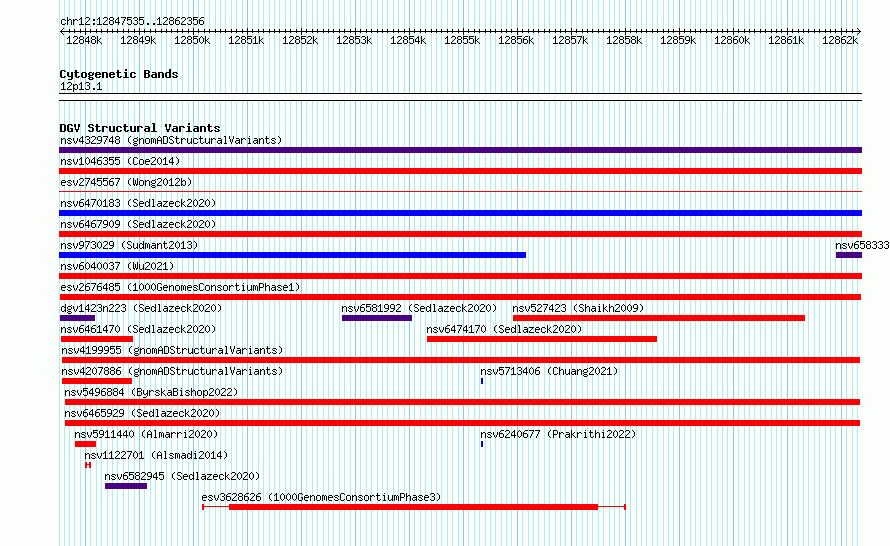Click the left arrow of the ruler
890x546 pixels.
tap(62, 31)
